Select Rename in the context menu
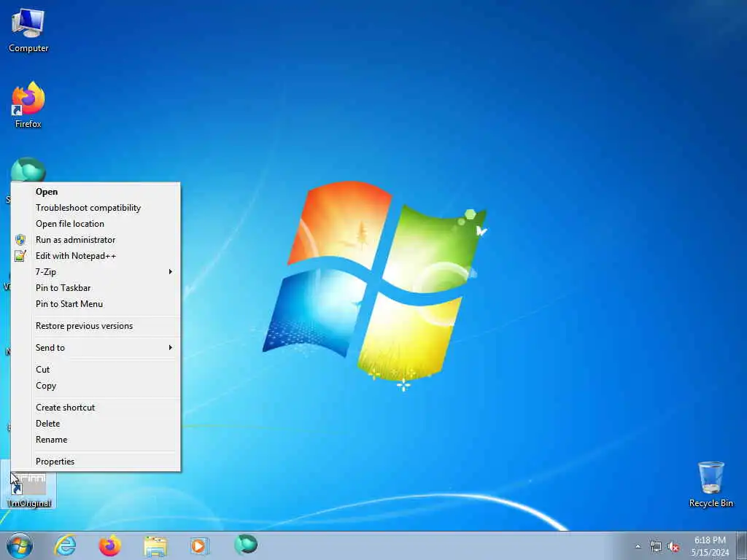 coord(96,440)
